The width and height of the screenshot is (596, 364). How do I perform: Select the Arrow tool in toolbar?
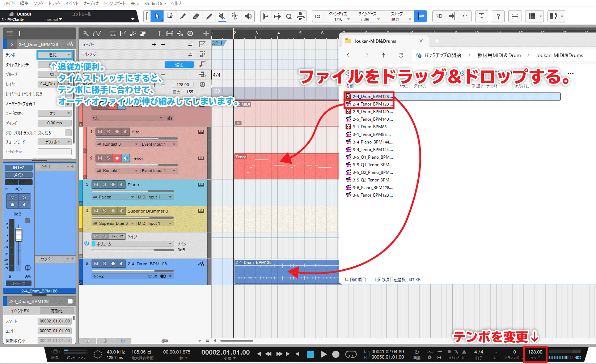(157, 16)
